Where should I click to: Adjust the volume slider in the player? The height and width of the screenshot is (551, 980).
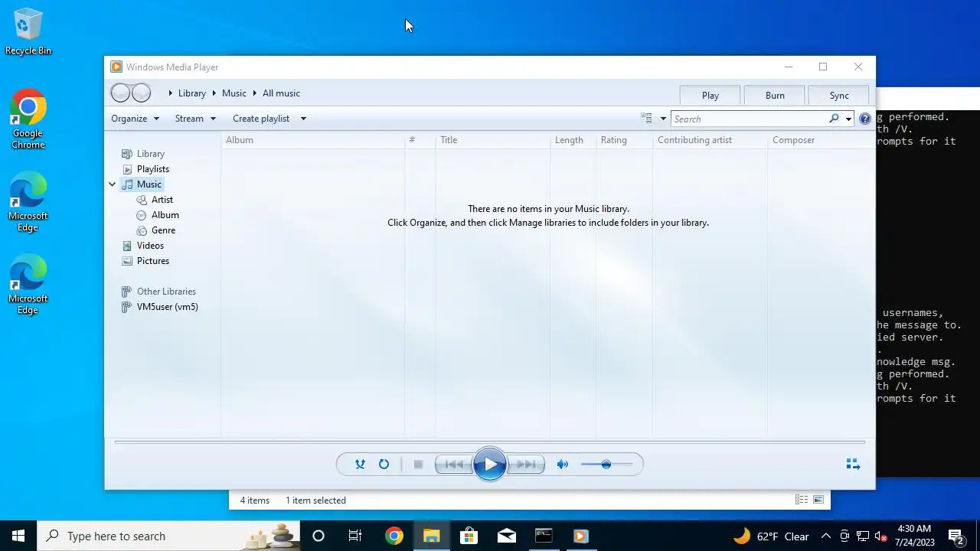click(606, 465)
